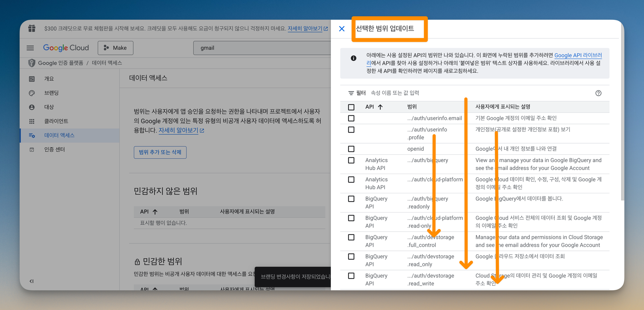Check BigQuery API devstorage.read_only checkbox
Image resolution: width=644 pixels, height=310 pixels.
(351, 256)
